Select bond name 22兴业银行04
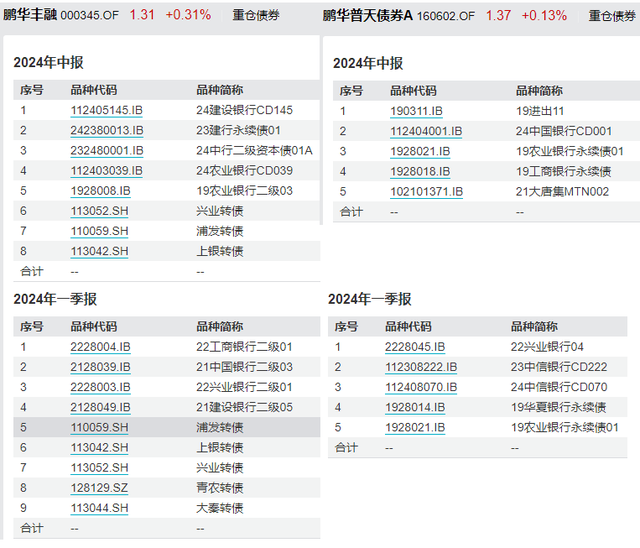Viewport: 640px width, 548px height. point(547,347)
